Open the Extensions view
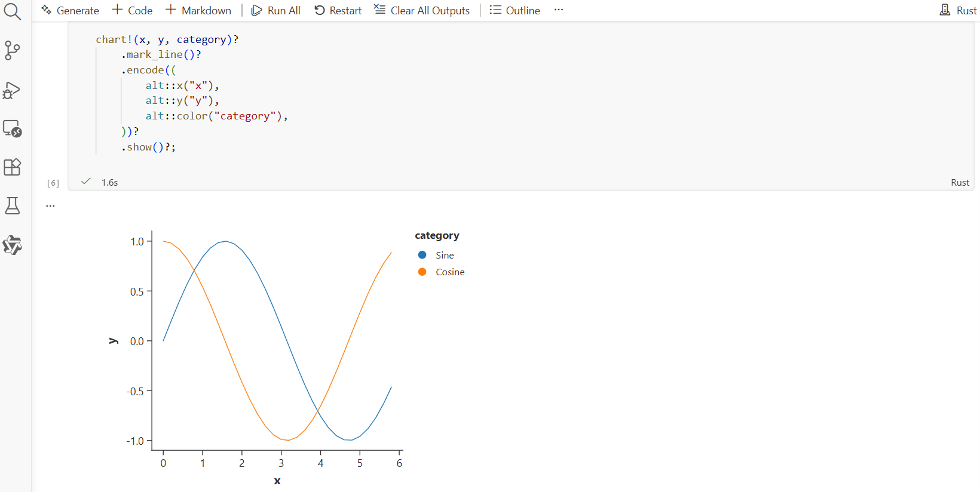The width and height of the screenshot is (980, 492). [x=13, y=167]
